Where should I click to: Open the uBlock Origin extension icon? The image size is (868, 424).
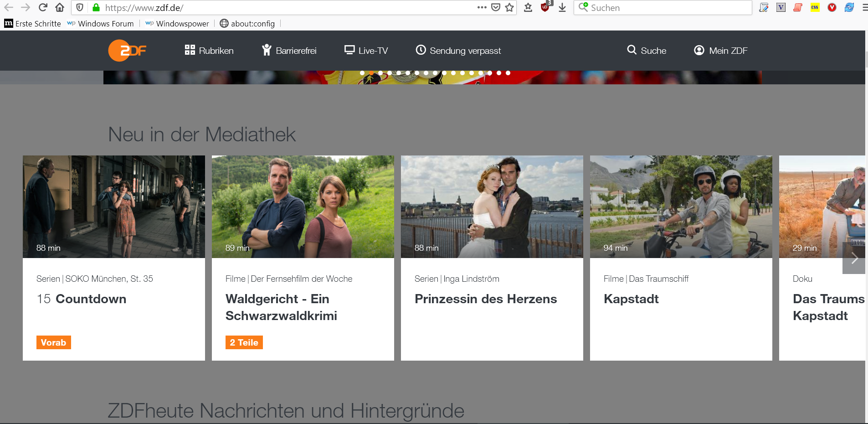point(545,7)
